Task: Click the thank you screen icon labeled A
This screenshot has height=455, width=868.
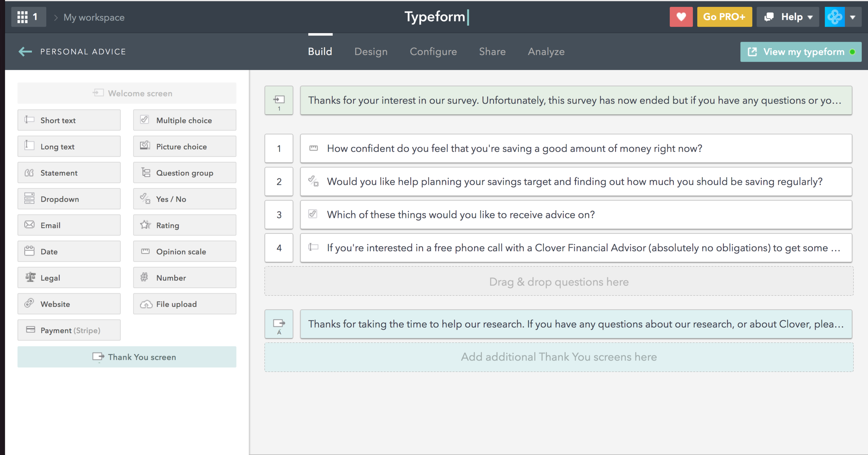Action: pos(279,324)
